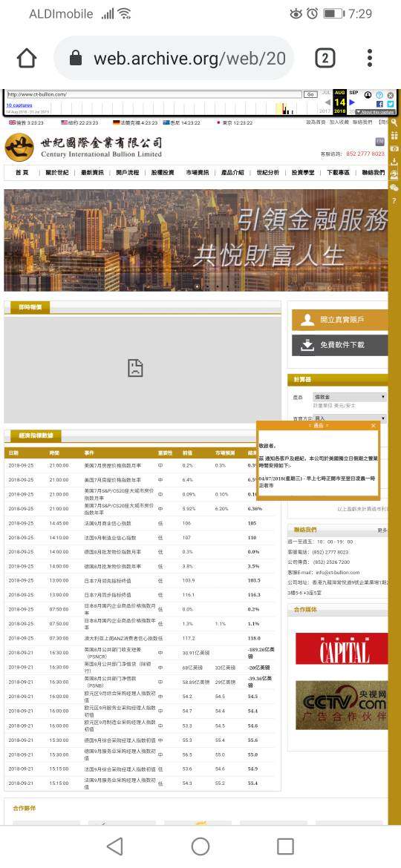Expand the 買入 trade direction dropdown
The width and height of the screenshot is (401, 868).
pos(350,418)
